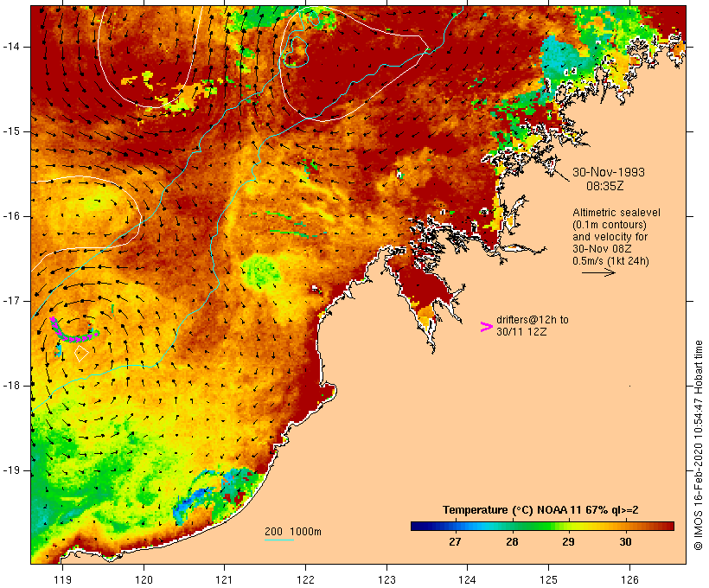Click the "200 1000m" isobath legend label
709x588 pixels.
pyautogui.click(x=293, y=532)
